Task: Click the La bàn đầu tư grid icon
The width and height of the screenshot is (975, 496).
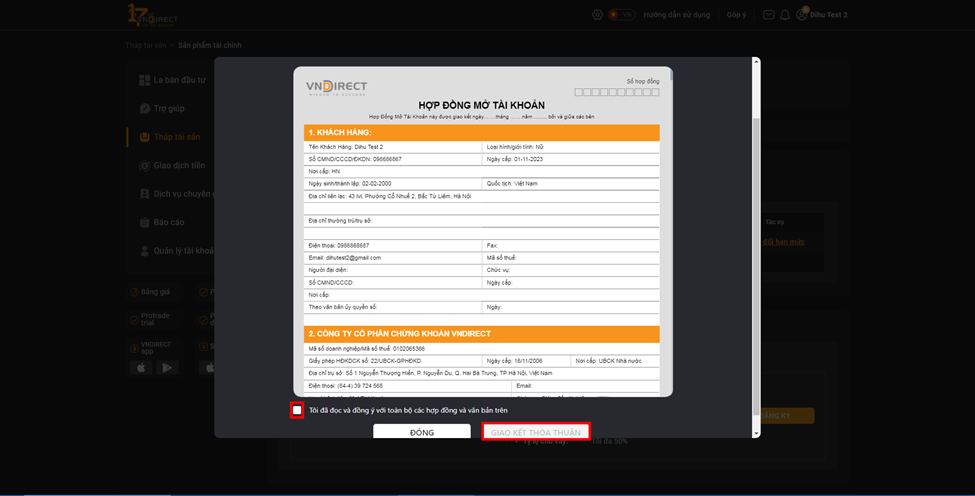Action: 144,80
